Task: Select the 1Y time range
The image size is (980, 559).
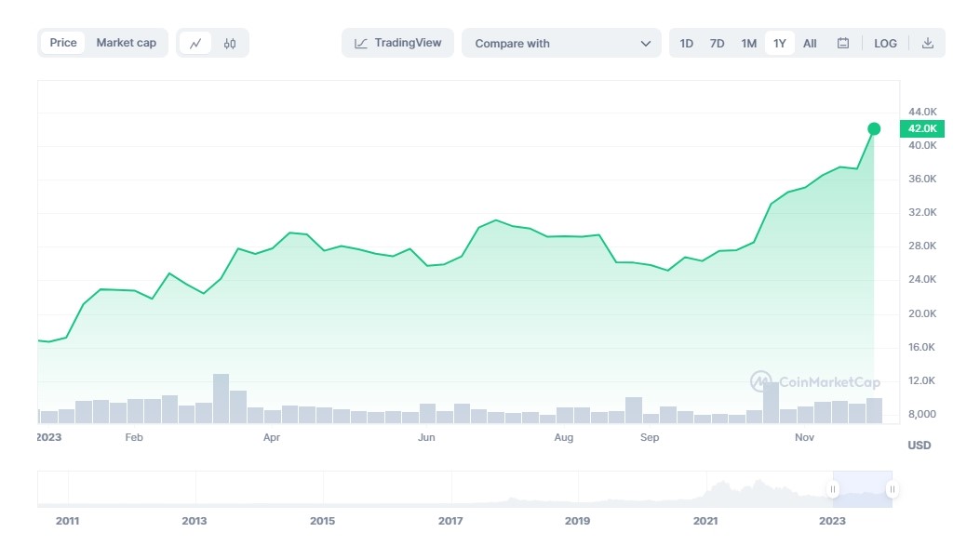Action: point(779,43)
